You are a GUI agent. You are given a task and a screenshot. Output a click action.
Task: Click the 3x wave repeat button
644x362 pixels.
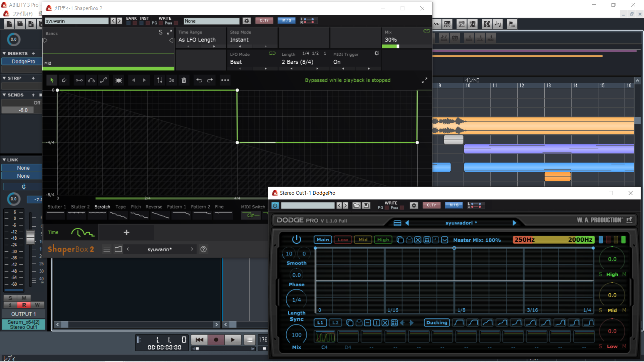(172, 80)
